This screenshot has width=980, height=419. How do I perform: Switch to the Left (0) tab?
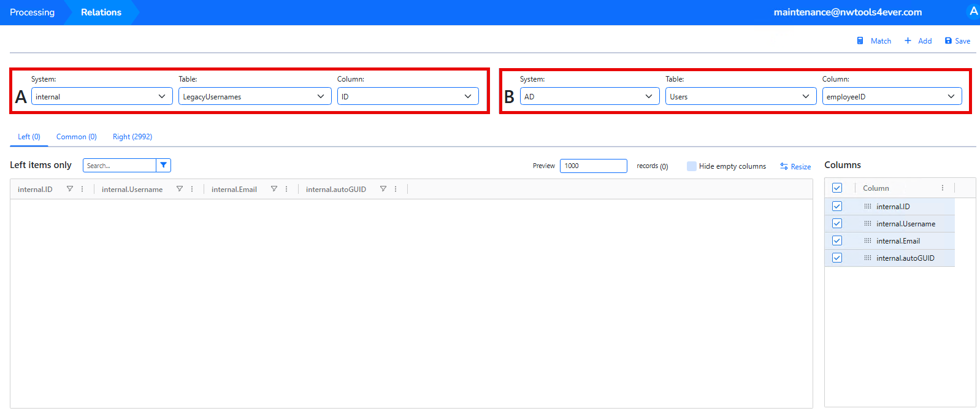pos(29,137)
